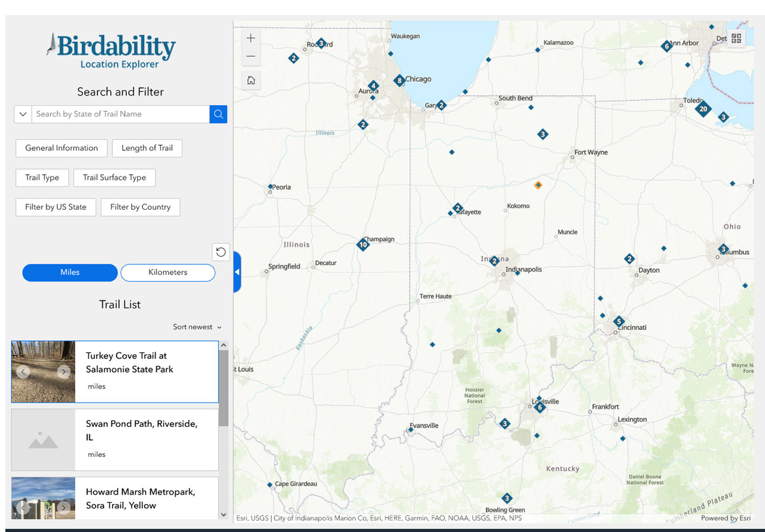Click the trail list scrollbar down arrow
765x532 pixels.
(223, 514)
